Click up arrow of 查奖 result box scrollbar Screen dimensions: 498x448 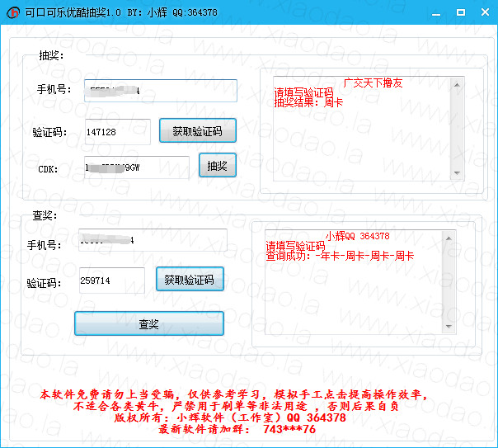click(x=449, y=238)
